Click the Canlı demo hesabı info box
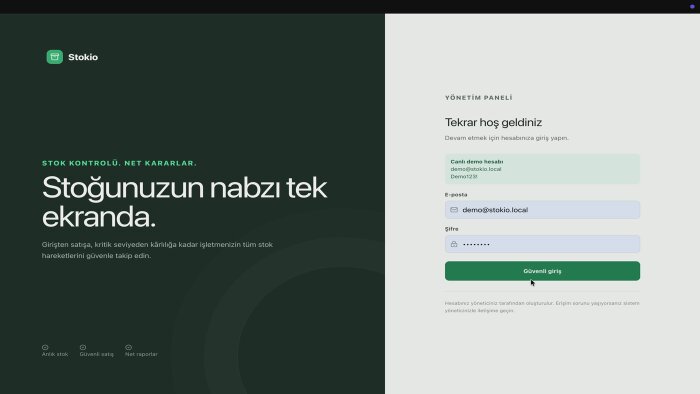Image resolution: width=700 pixels, height=394 pixels. pos(542,169)
